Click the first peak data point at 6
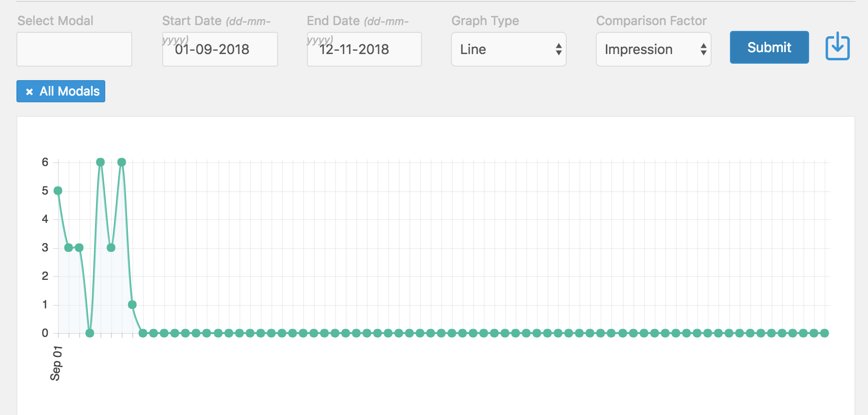This screenshot has height=415, width=868. pos(100,162)
